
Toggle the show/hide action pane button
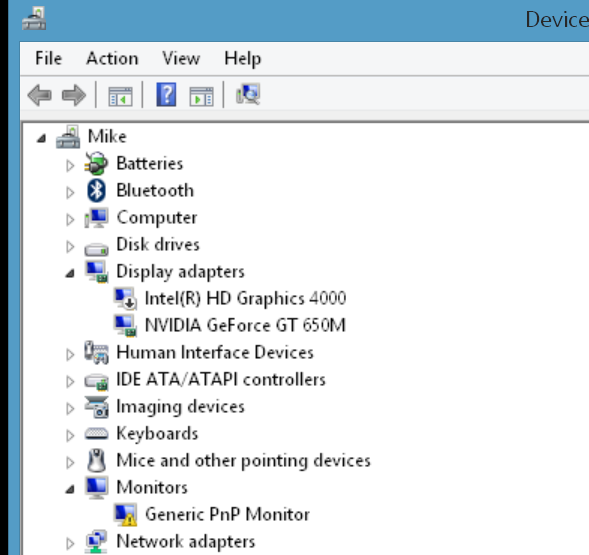pos(202,96)
